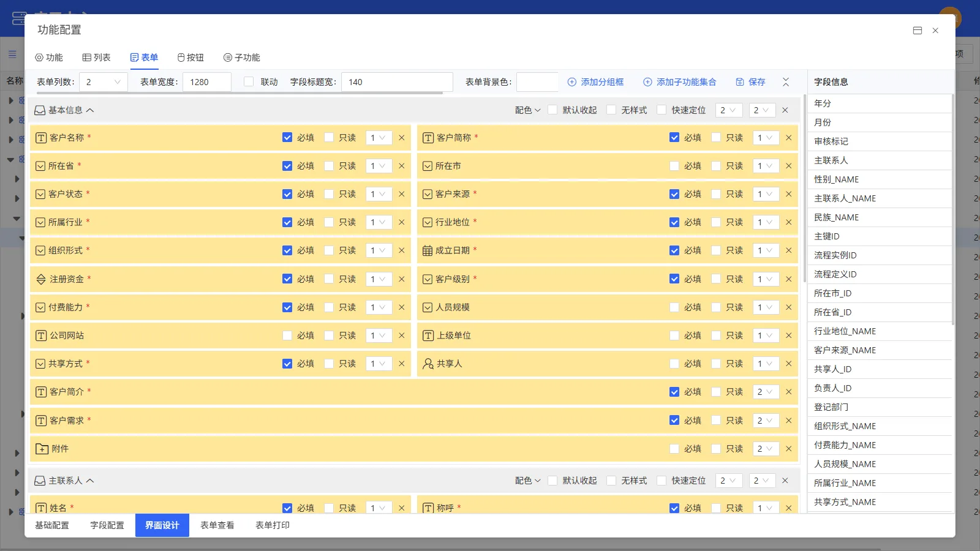Maximize the 功能配置 dialog window
The image size is (980, 551).
point(918,31)
